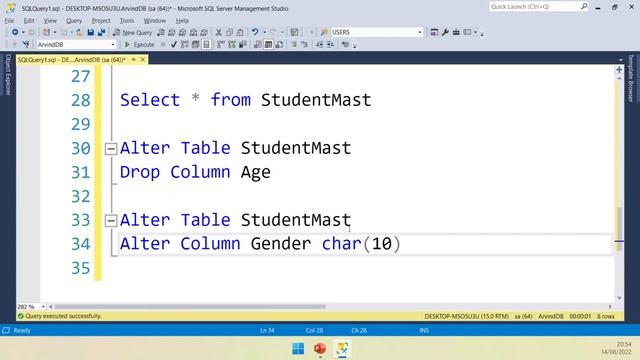Open the Help menu
The height and width of the screenshot is (360, 640).
tap(182, 20)
